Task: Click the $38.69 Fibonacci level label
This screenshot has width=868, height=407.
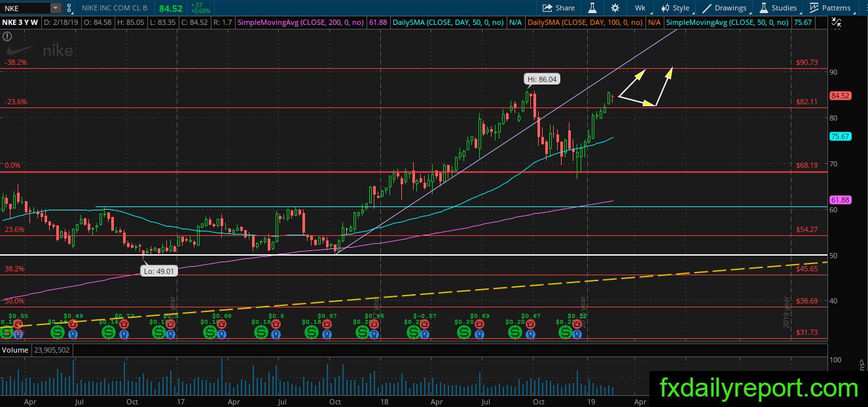Action: coord(806,301)
